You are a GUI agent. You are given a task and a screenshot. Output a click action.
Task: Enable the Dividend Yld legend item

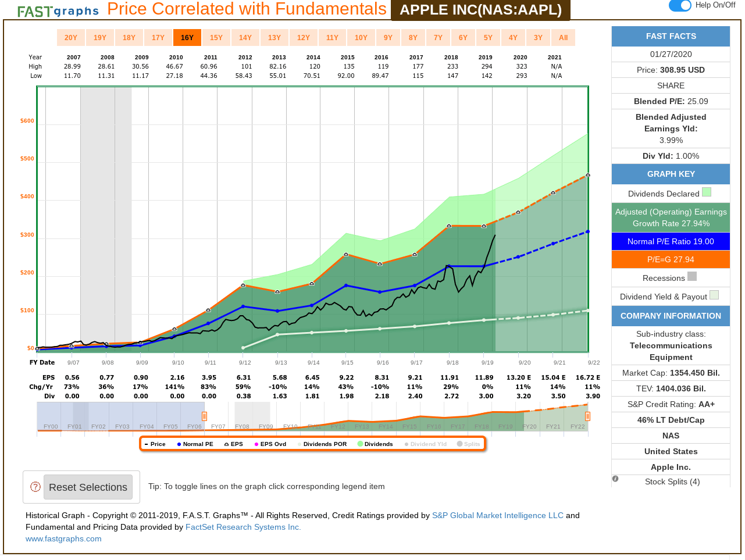(x=426, y=444)
